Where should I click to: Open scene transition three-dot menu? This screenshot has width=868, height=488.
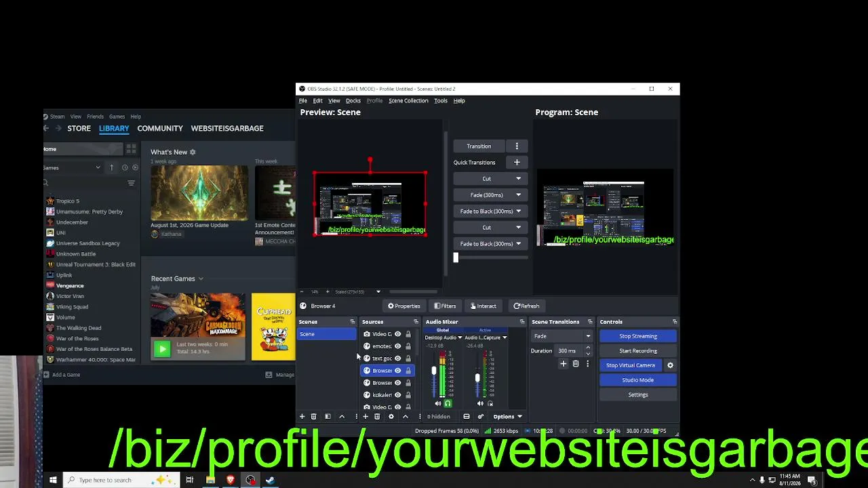587,364
